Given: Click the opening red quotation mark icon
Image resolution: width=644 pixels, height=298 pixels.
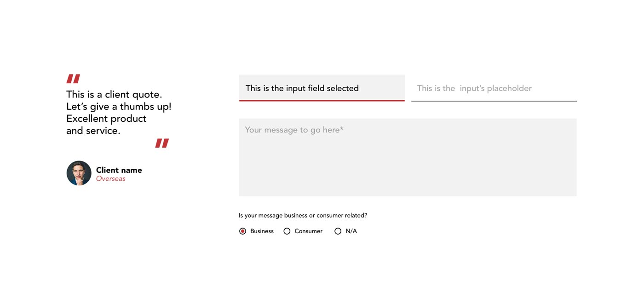Looking at the screenshot, I should pyautogui.click(x=73, y=79).
